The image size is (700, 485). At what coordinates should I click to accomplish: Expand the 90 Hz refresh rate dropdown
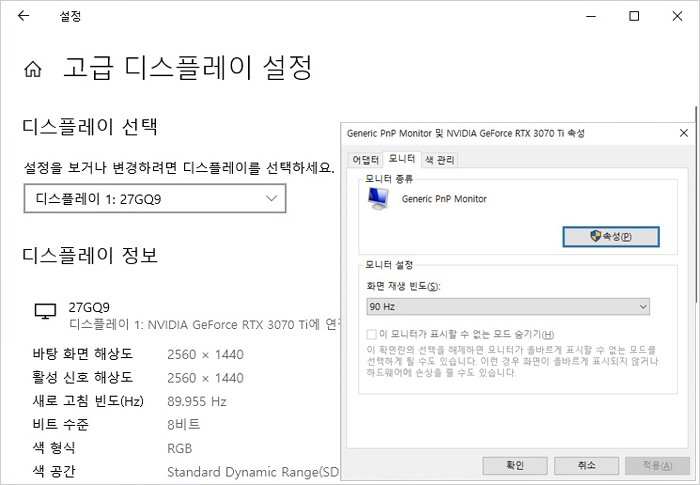pos(508,307)
